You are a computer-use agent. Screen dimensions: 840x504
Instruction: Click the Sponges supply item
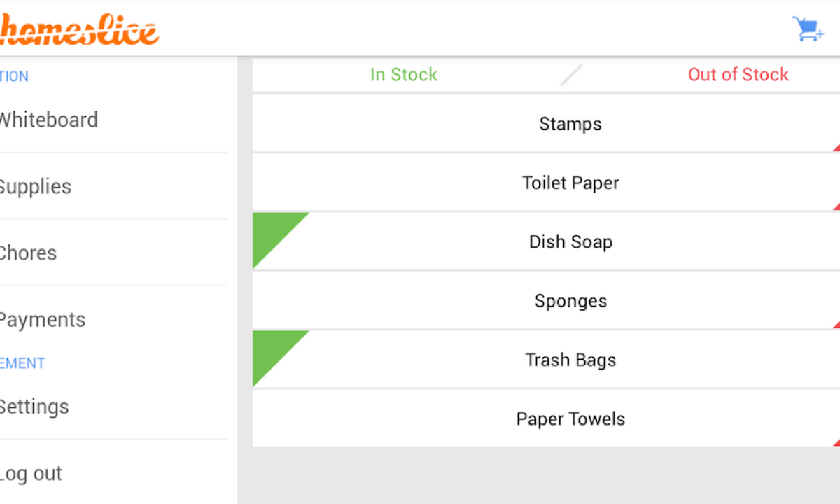[x=570, y=301]
